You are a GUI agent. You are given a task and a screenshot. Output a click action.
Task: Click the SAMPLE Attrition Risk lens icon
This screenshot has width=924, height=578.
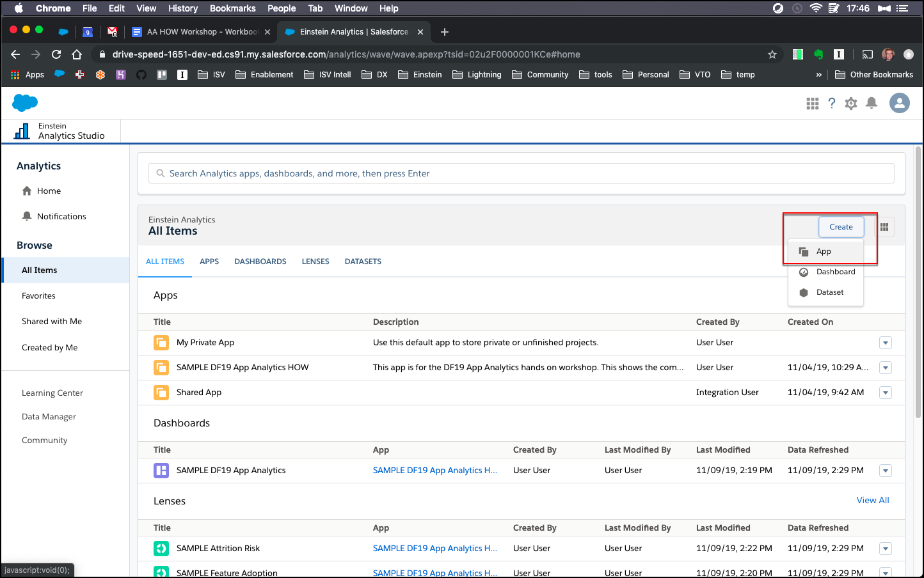pos(161,549)
